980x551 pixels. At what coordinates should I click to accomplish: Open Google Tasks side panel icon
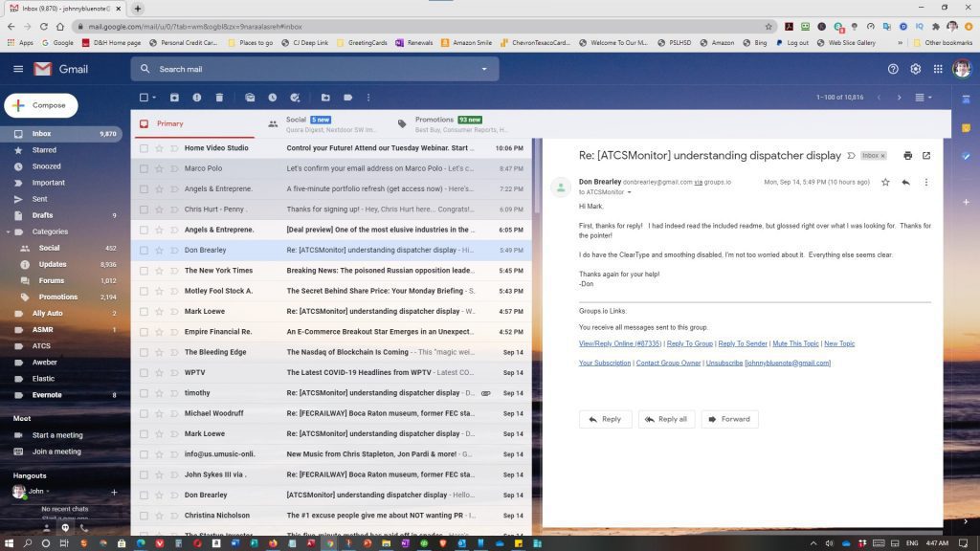pyautogui.click(x=966, y=156)
